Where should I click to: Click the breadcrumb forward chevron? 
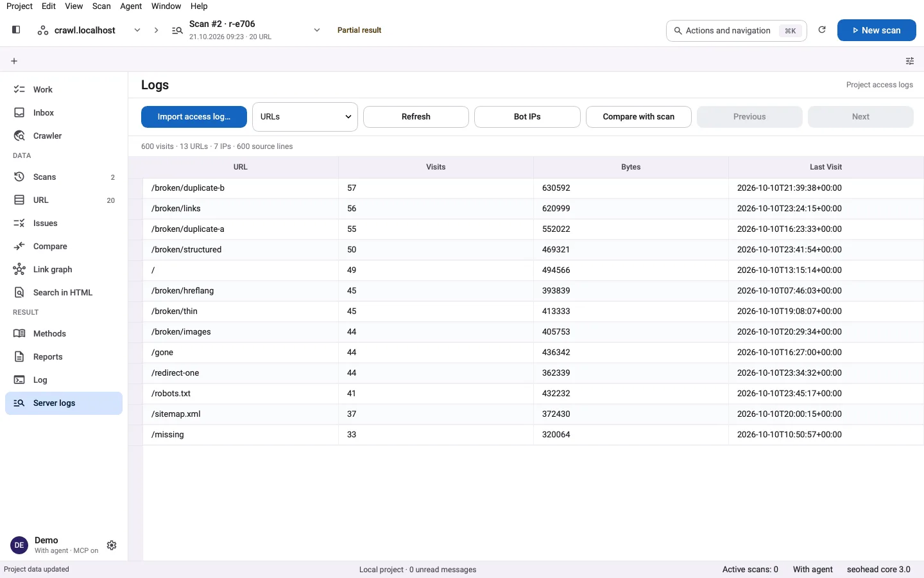coord(156,30)
